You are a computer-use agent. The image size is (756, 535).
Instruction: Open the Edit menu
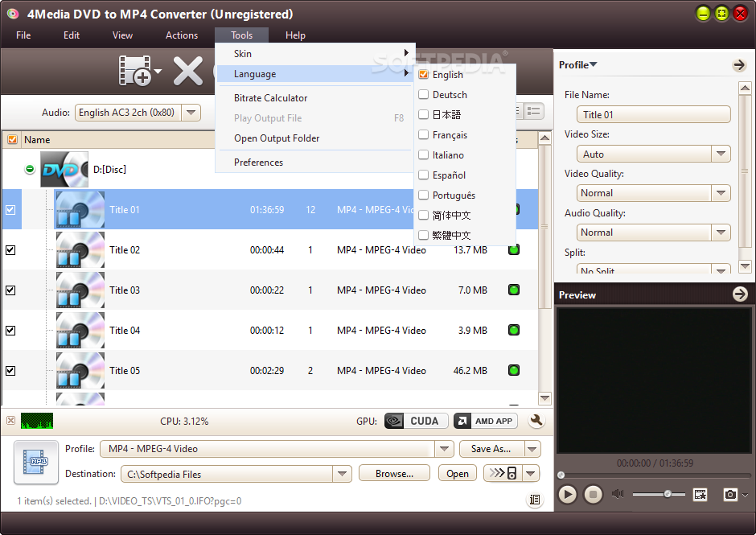[72, 35]
